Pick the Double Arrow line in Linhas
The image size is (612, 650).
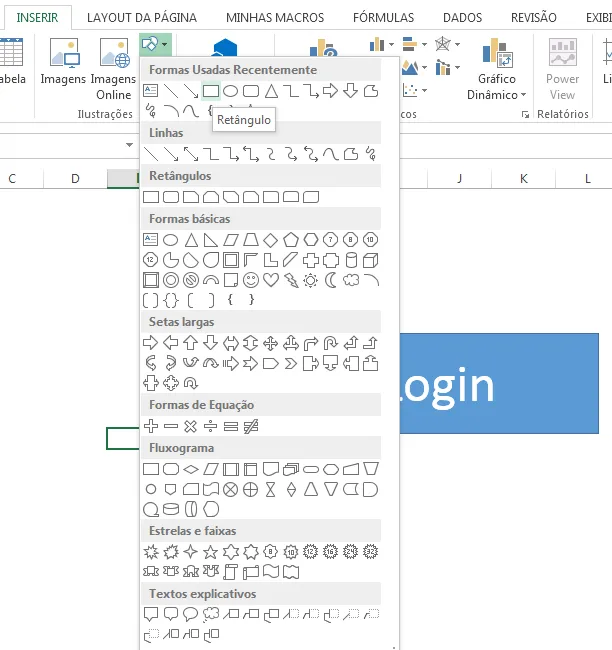click(191, 154)
